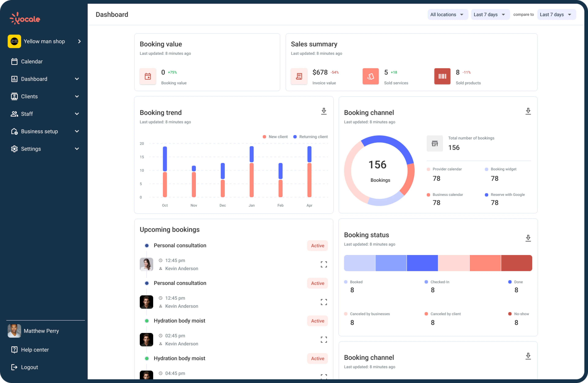The height and width of the screenshot is (383, 588).
Task: Expand the first Personal consultation booking details
Action: pyautogui.click(x=324, y=264)
